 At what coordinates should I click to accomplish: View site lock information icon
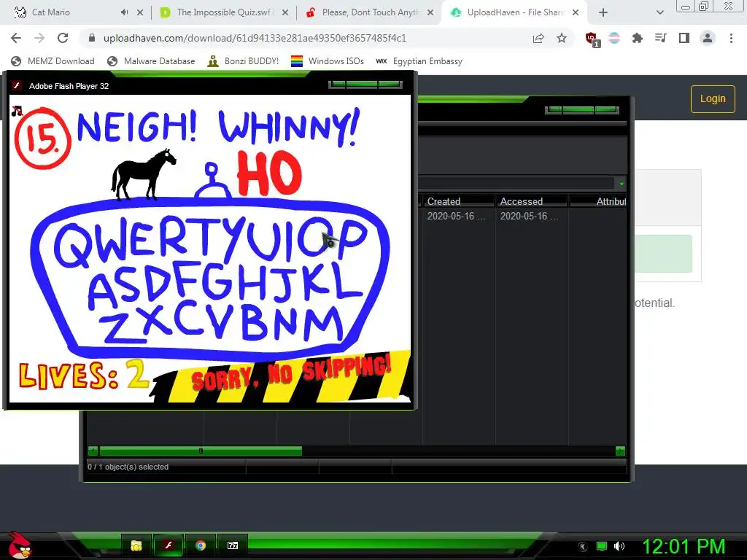92,38
